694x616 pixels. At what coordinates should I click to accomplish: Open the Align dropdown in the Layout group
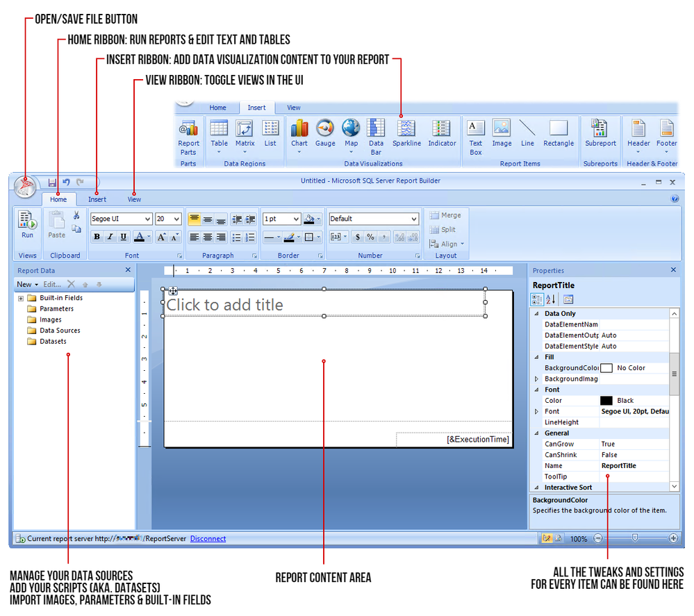(447, 244)
